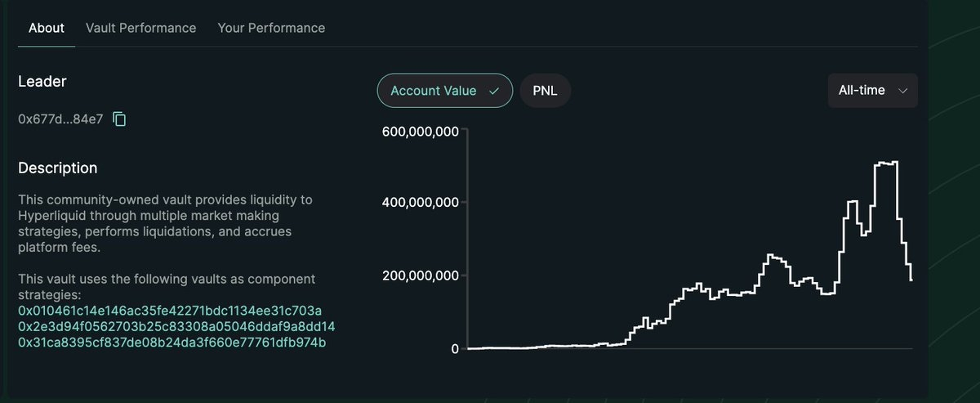The height and width of the screenshot is (403, 980).
Task: Click the Description heading
Action: (x=57, y=168)
